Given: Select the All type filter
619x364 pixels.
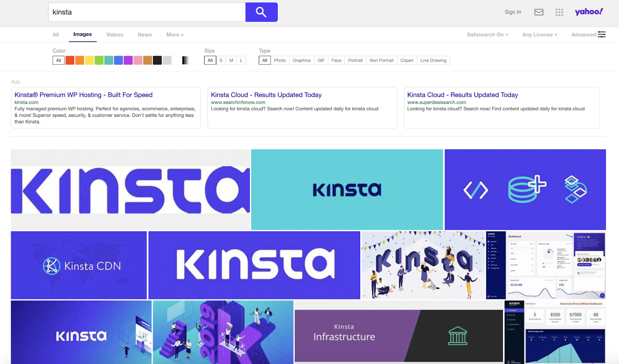Looking at the screenshot, I should [265, 60].
